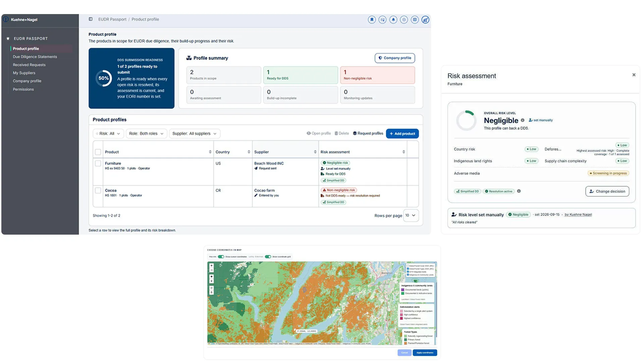This screenshot has height=362, width=644.
Task: Click the Add product button
Action: coord(402,133)
